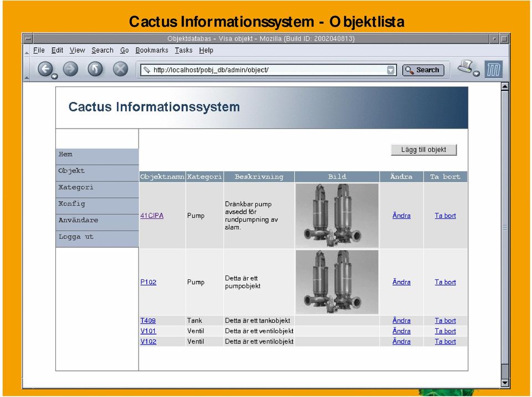
Task: Open the Edit menu
Action: coord(57,50)
